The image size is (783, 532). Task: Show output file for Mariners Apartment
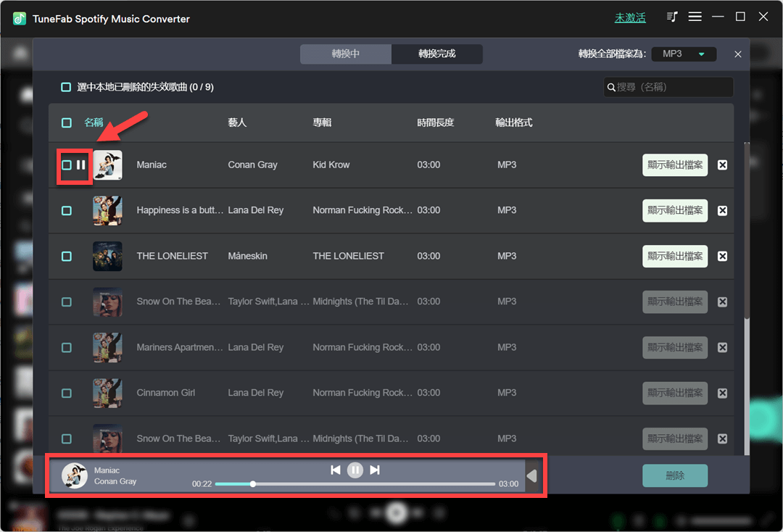(675, 348)
